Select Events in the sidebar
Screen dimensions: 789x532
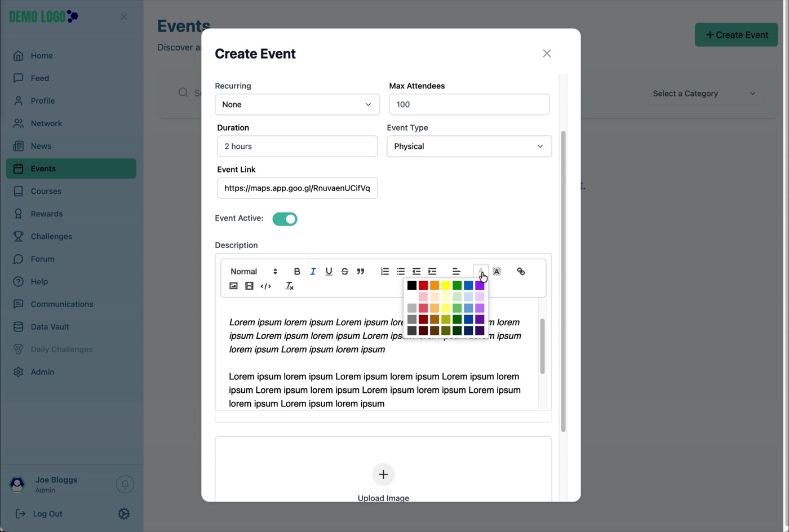[71, 169]
